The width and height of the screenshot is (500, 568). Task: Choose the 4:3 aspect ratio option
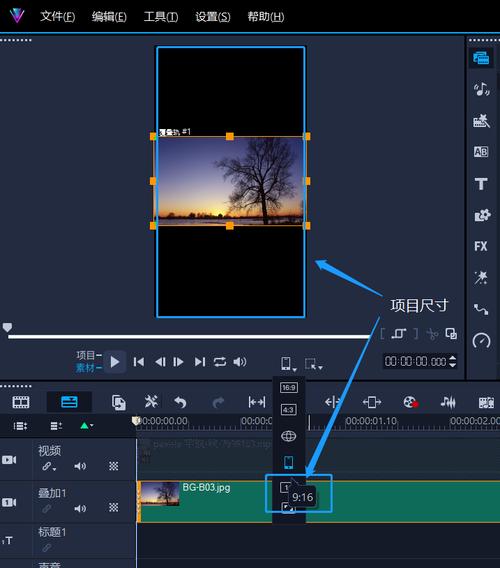point(289,410)
